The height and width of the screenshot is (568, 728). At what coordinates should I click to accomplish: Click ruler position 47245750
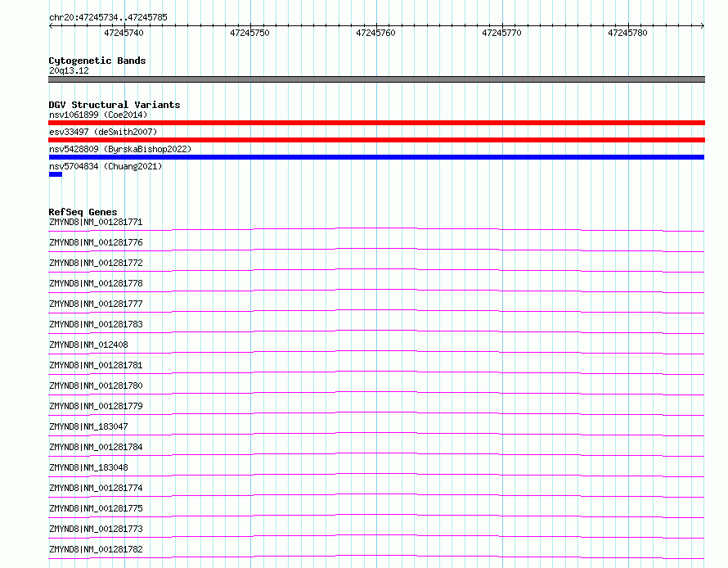pyautogui.click(x=249, y=33)
